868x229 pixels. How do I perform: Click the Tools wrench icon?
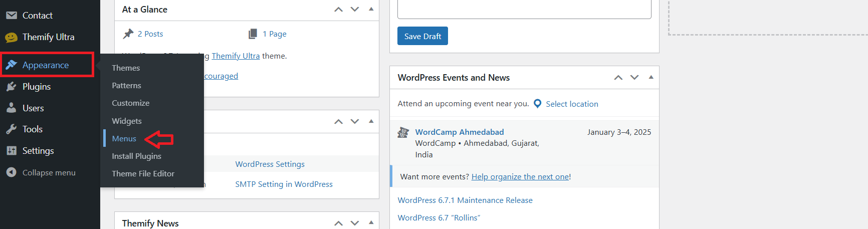(11, 129)
